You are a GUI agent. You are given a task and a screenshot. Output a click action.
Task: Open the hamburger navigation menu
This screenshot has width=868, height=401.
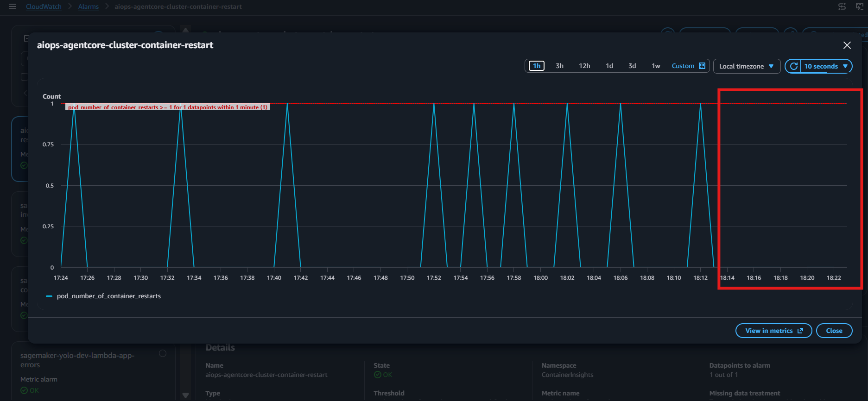tap(13, 6)
